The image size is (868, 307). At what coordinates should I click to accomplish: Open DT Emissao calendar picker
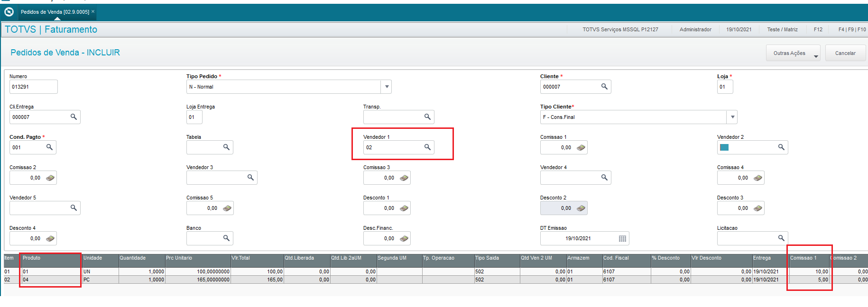coord(623,239)
